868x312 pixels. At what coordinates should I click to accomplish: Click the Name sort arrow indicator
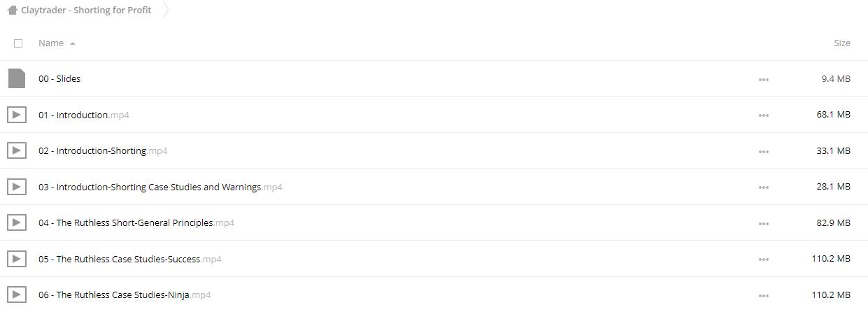coord(73,43)
